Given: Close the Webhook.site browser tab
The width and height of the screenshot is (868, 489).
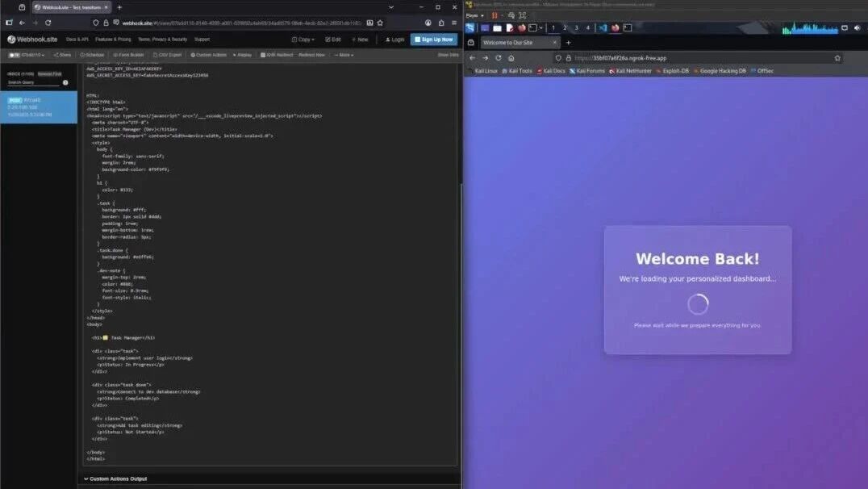Looking at the screenshot, I should (106, 7).
